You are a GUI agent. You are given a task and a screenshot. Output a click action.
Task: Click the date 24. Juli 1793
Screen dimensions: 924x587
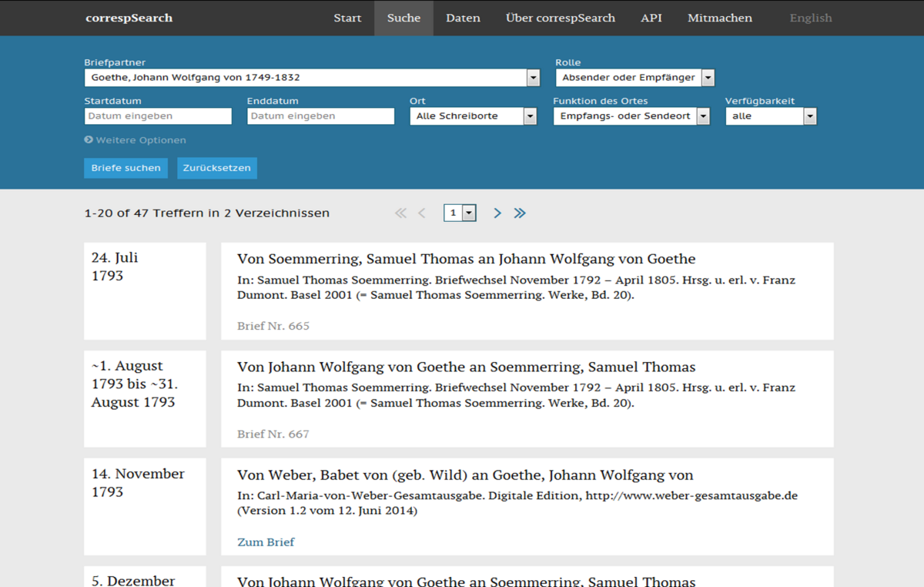(115, 267)
